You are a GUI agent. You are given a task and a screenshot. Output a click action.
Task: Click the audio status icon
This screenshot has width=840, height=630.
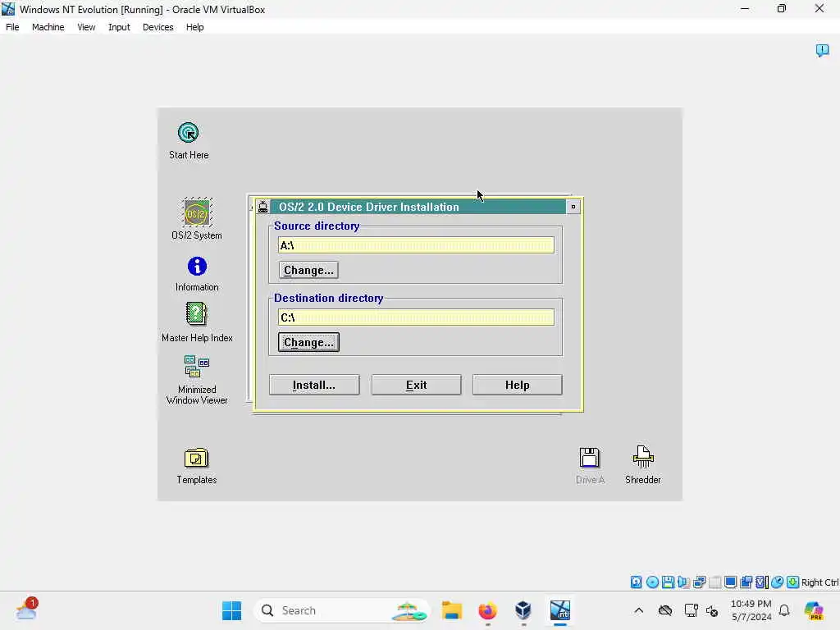683,582
